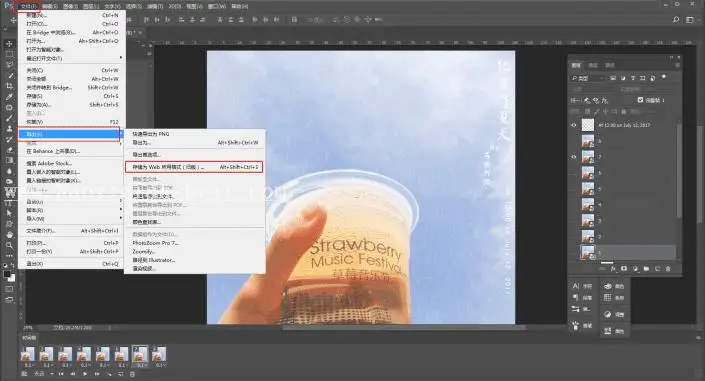Select Quick Export as PNG entry
Viewport: 705px width, 381px height.
point(151,134)
